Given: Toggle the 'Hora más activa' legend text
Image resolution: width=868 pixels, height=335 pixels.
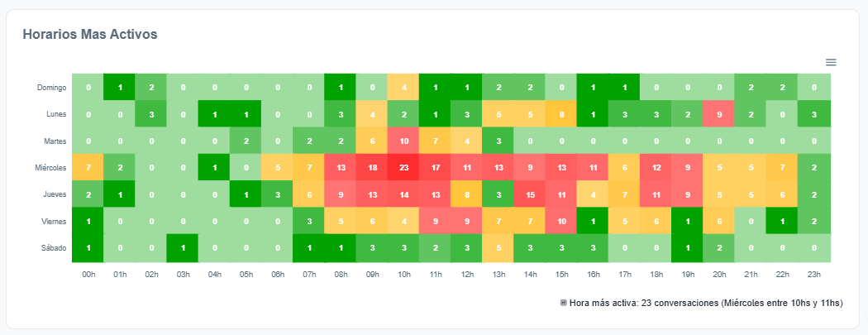Looking at the screenshot, I should (706, 303).
